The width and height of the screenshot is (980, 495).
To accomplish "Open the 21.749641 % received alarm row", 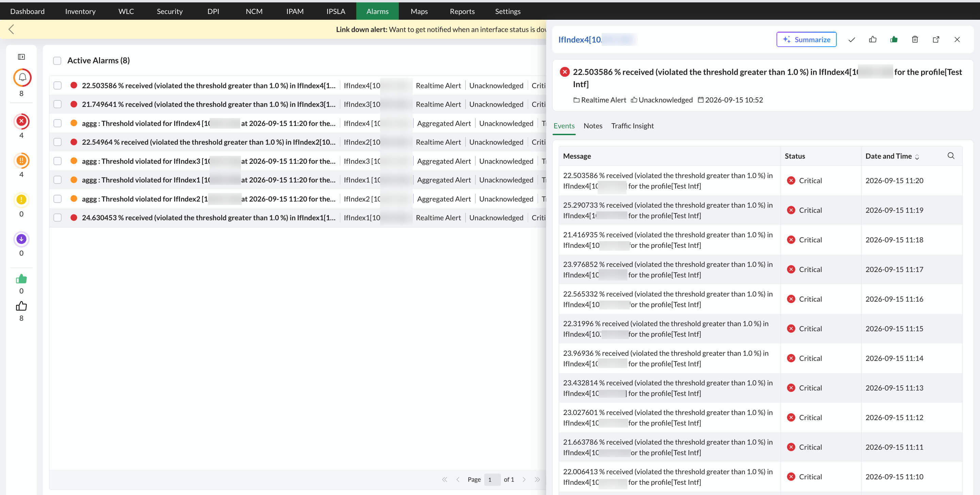I will pyautogui.click(x=297, y=104).
